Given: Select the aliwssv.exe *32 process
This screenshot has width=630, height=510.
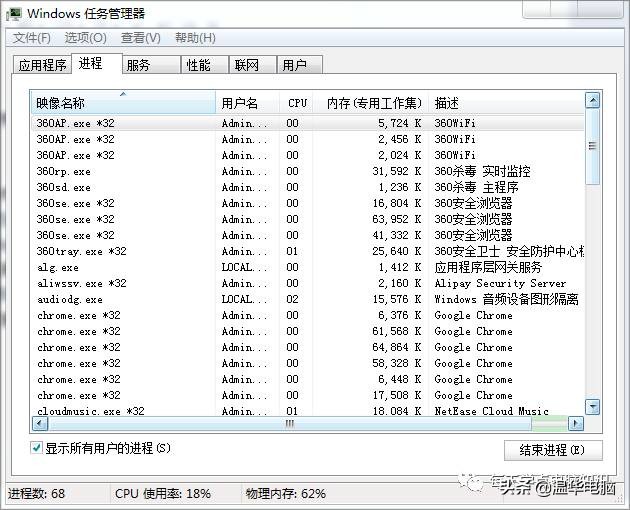Looking at the screenshot, I should coord(307,283).
